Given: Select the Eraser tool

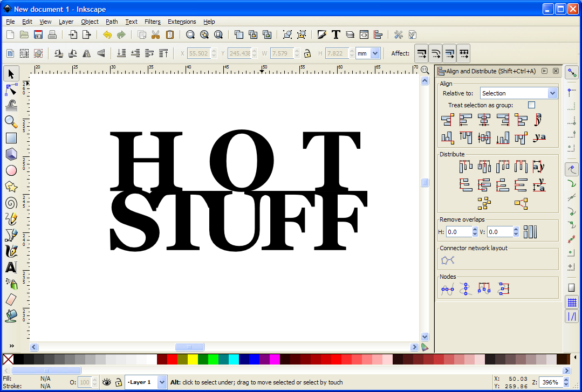Looking at the screenshot, I should (11, 300).
